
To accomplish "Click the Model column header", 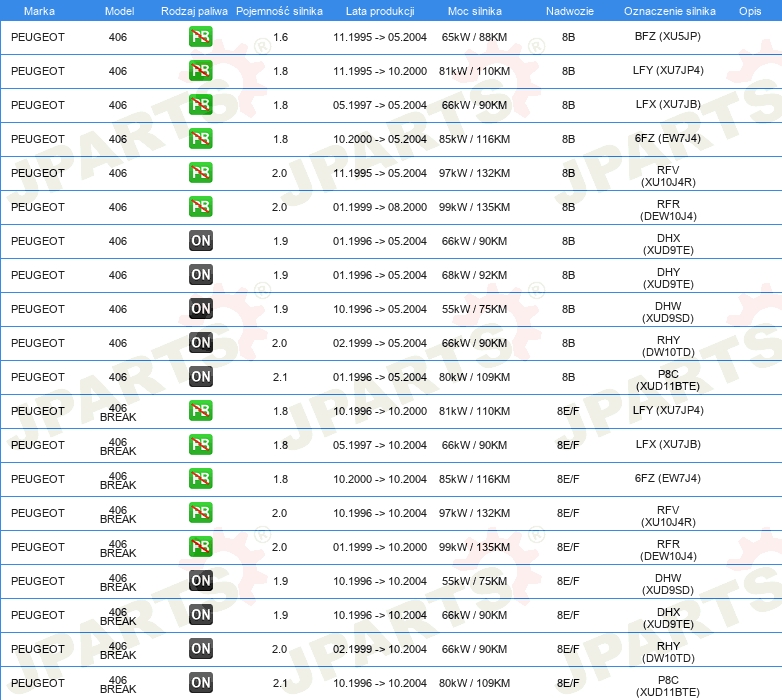I will [119, 11].
